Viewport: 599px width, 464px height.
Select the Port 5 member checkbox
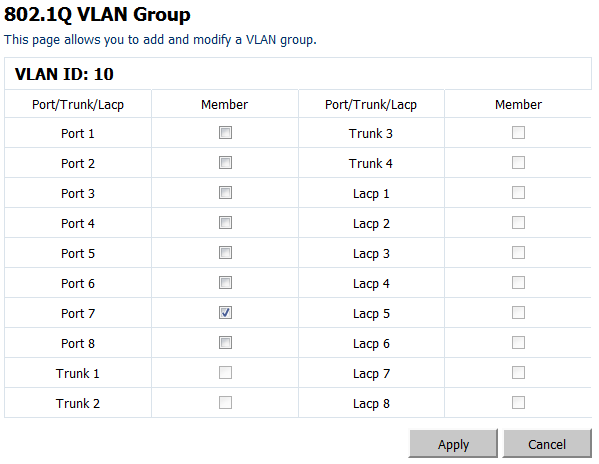pyautogui.click(x=225, y=252)
